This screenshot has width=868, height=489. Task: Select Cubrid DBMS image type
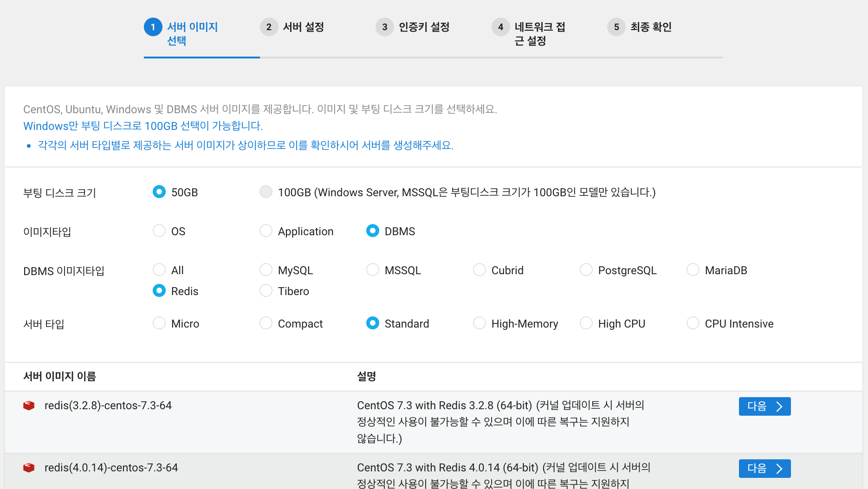click(479, 270)
